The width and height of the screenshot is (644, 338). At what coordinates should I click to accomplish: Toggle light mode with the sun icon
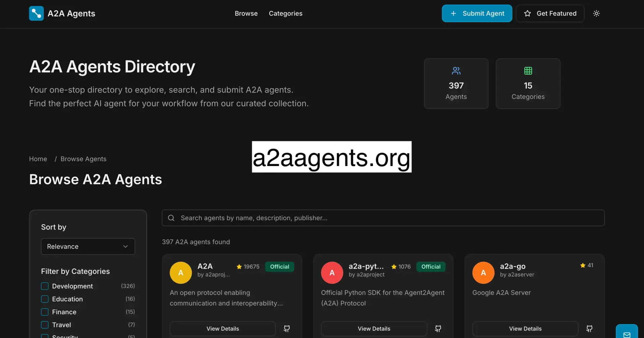coord(597,13)
